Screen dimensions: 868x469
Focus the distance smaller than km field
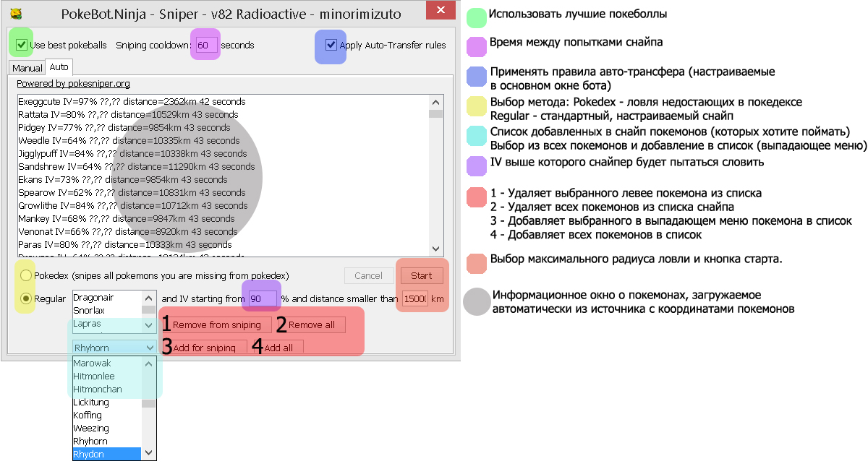416,298
